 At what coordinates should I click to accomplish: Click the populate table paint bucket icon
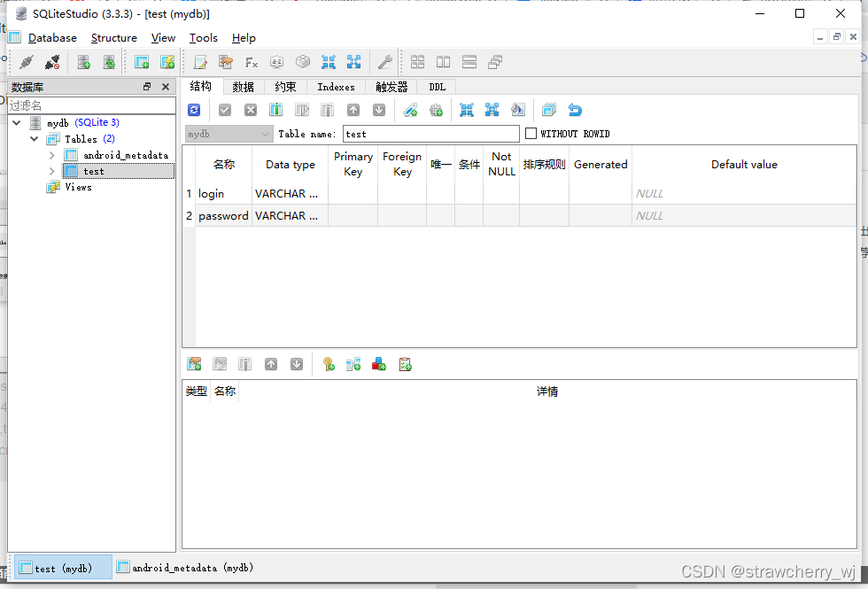517,110
